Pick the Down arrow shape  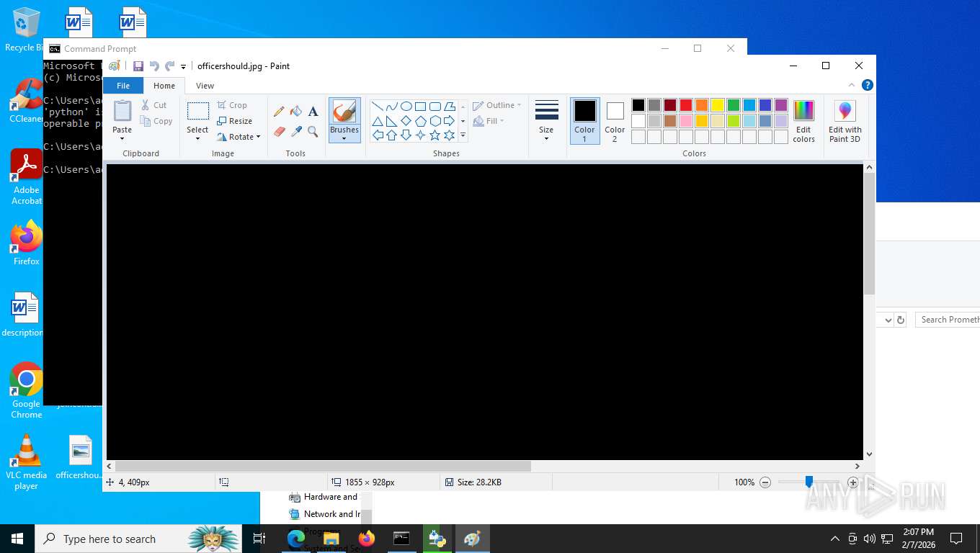(x=406, y=135)
